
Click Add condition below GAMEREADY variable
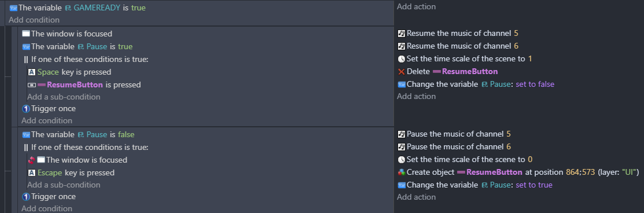[34, 20]
